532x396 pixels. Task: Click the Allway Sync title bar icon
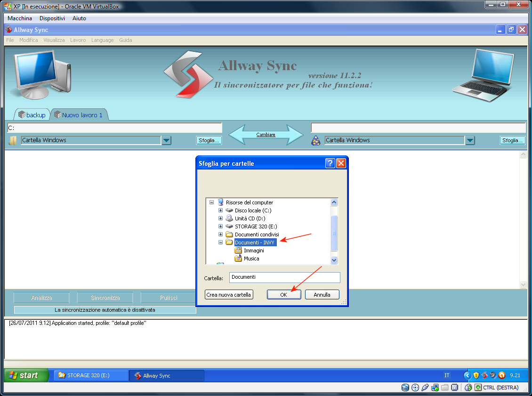point(9,30)
